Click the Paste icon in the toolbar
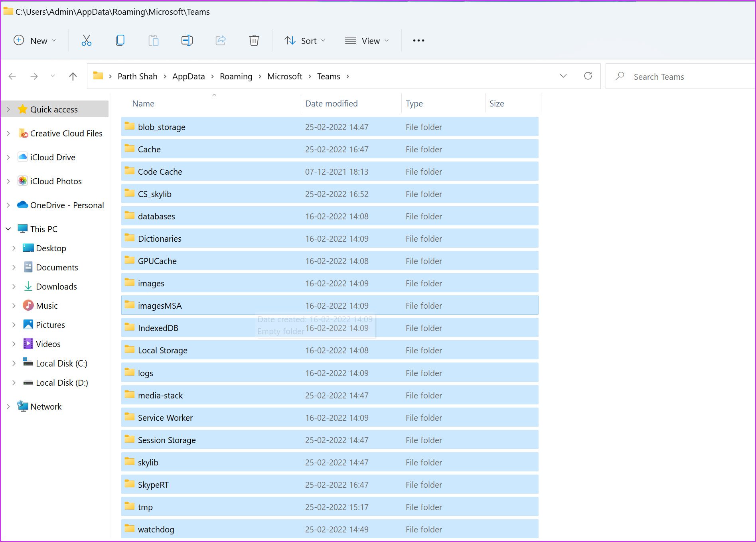 tap(153, 40)
